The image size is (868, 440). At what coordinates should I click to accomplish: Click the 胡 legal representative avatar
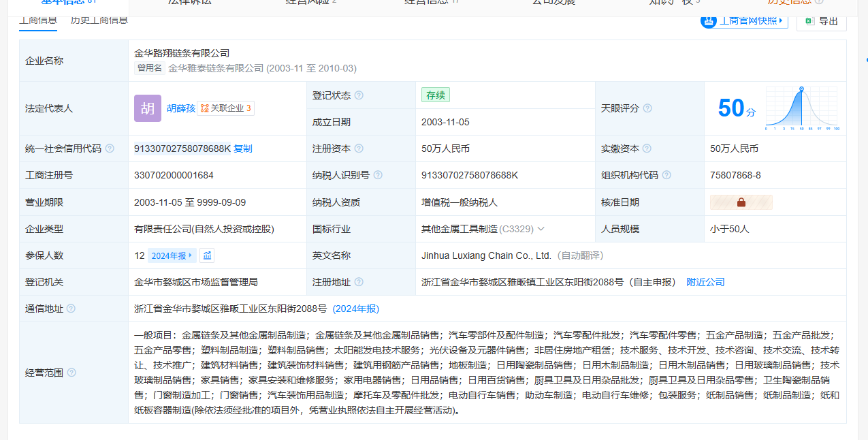point(148,108)
